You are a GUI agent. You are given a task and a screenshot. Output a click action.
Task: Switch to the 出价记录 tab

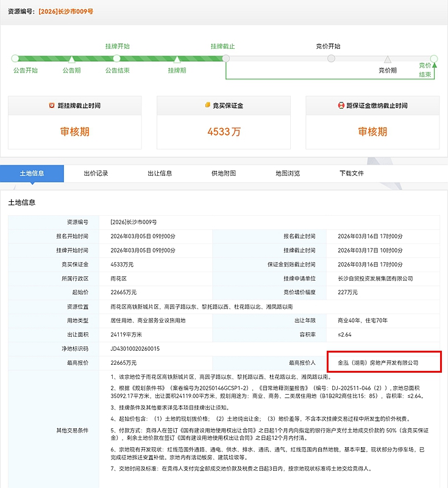tap(96, 173)
